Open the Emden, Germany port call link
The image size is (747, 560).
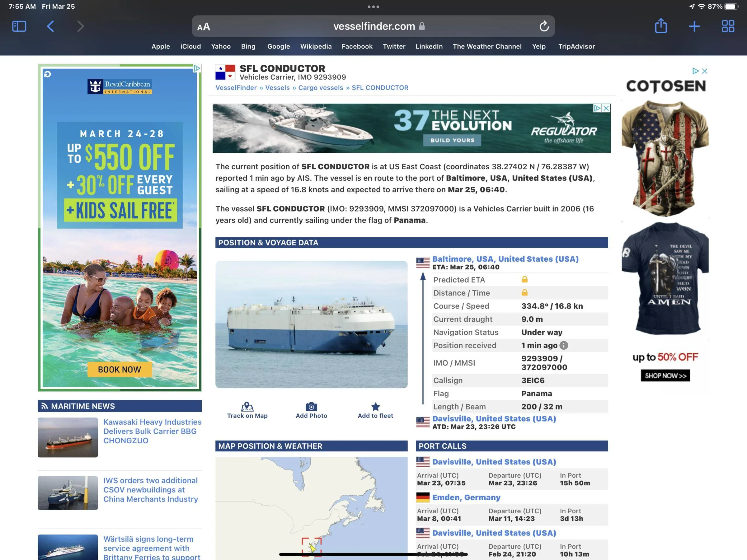(x=466, y=497)
